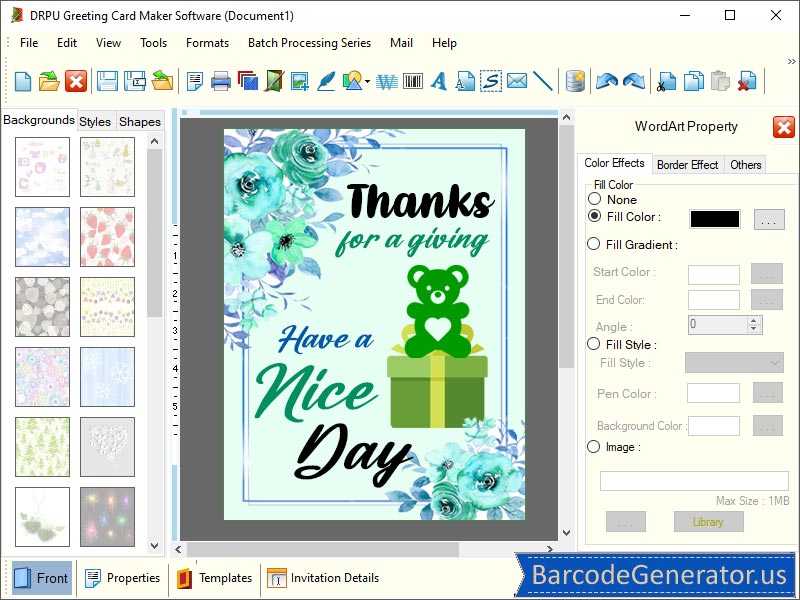Save the document with the floppy disk icon

(x=107, y=81)
